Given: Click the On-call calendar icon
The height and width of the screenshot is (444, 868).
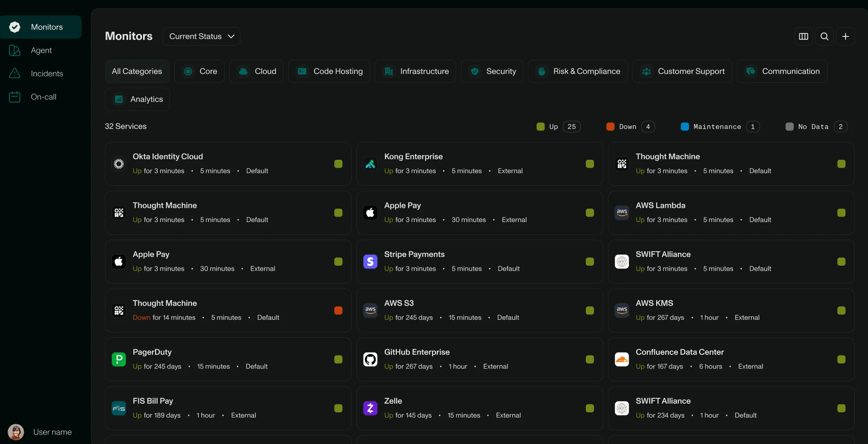Looking at the screenshot, I should [15, 97].
